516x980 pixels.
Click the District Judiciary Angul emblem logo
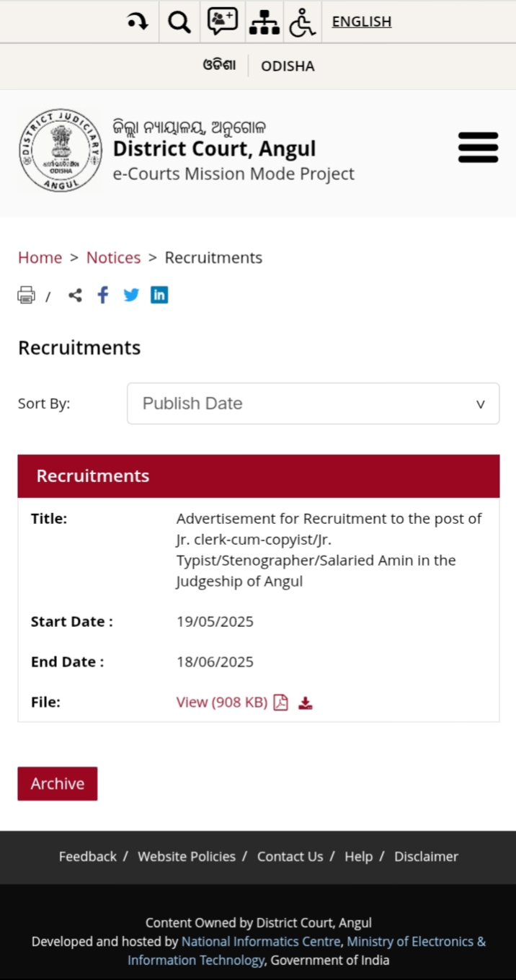click(x=61, y=151)
